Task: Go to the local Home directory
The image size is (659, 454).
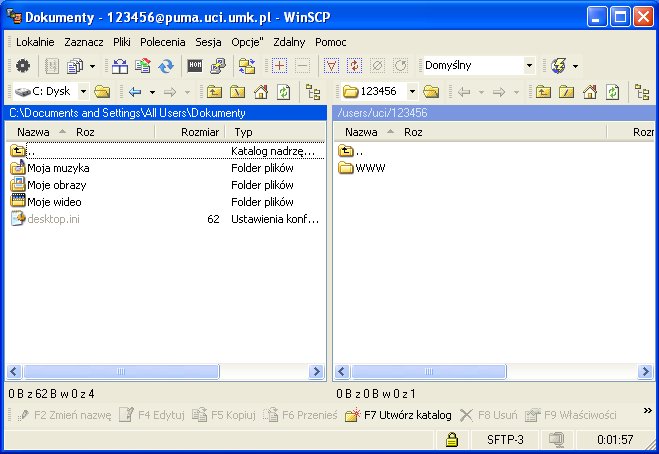Action: coord(261,92)
